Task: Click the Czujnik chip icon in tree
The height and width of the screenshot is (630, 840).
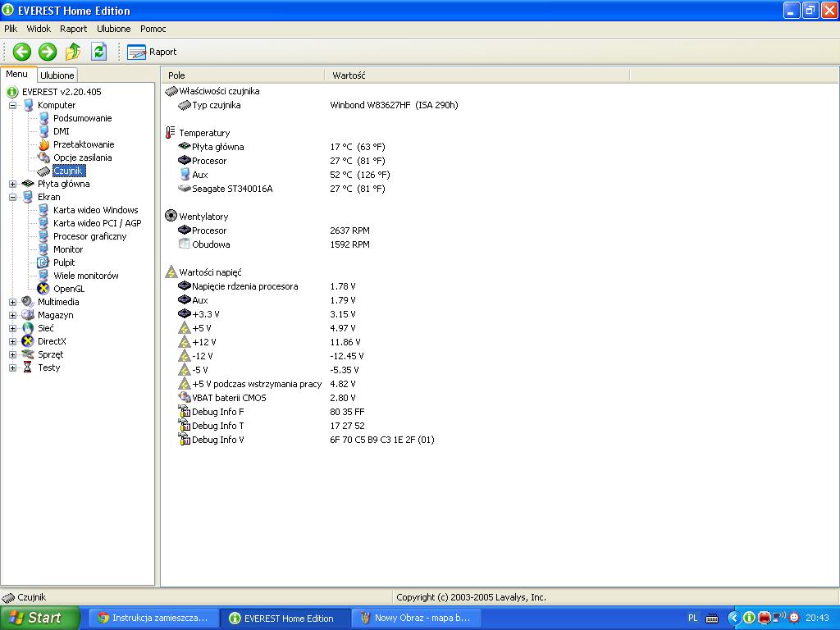Action: (43, 171)
